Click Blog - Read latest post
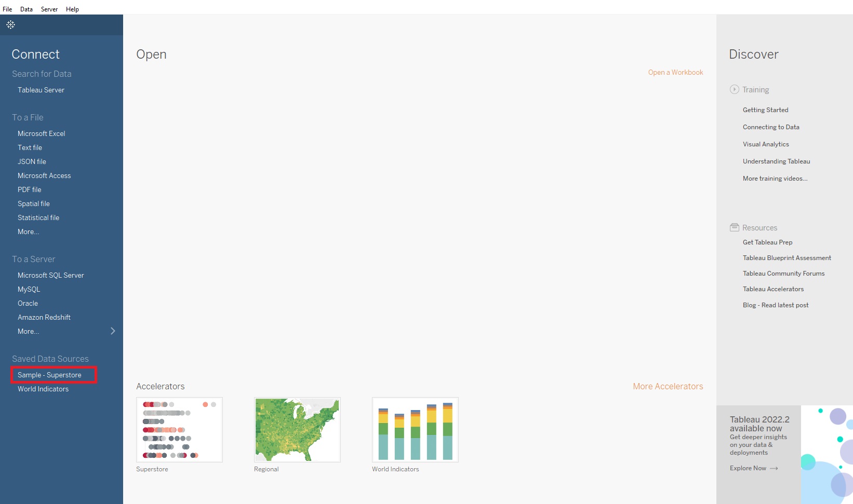853x504 pixels. [776, 305]
